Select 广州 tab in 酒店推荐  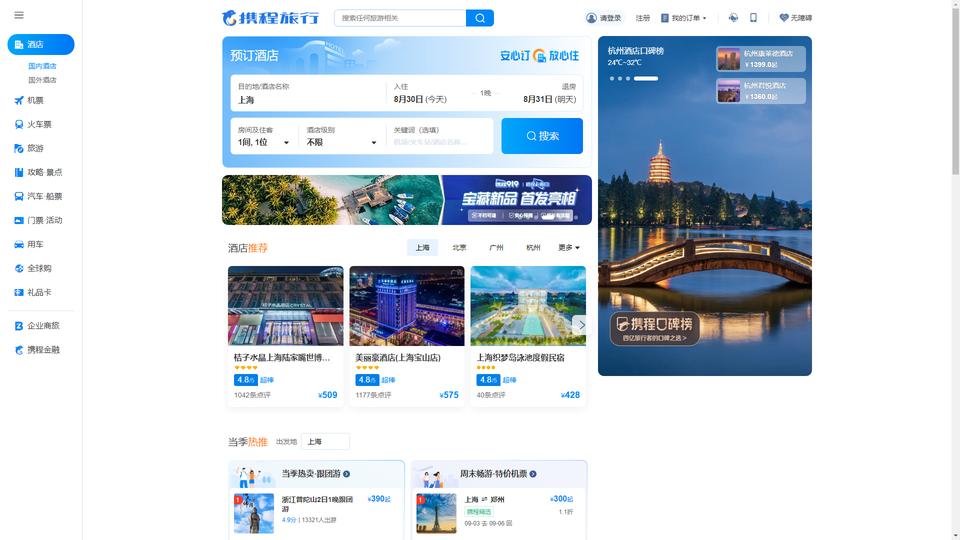[497, 247]
